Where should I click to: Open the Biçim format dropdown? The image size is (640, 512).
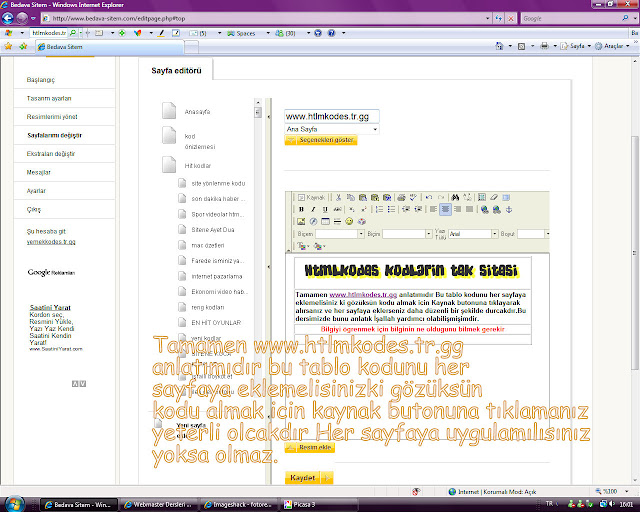(407, 234)
